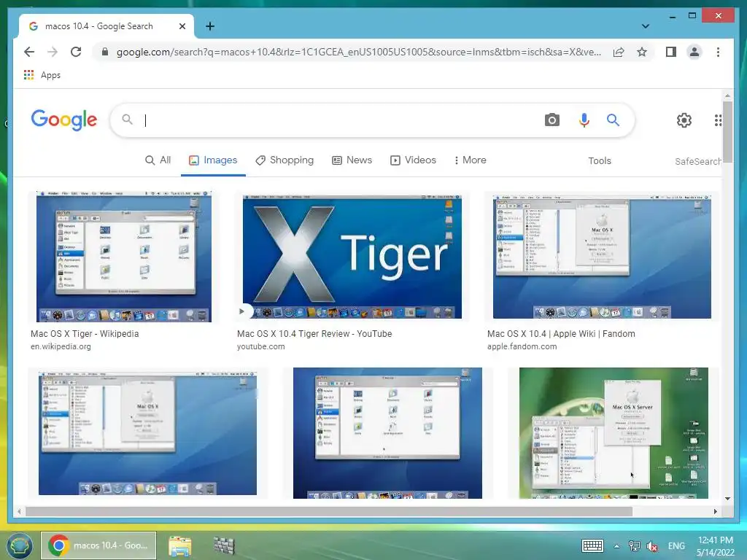747x560 pixels.
Task: Expand the More search options
Action: click(x=471, y=160)
